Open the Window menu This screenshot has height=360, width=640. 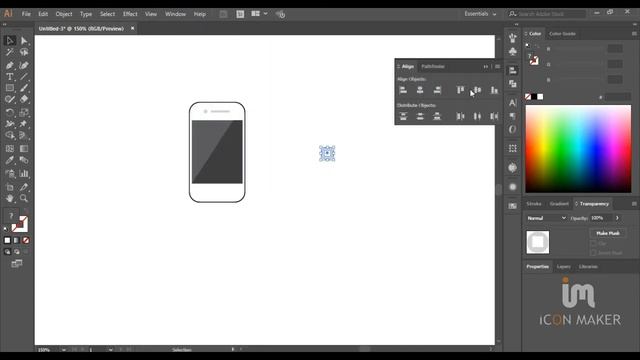point(176,14)
